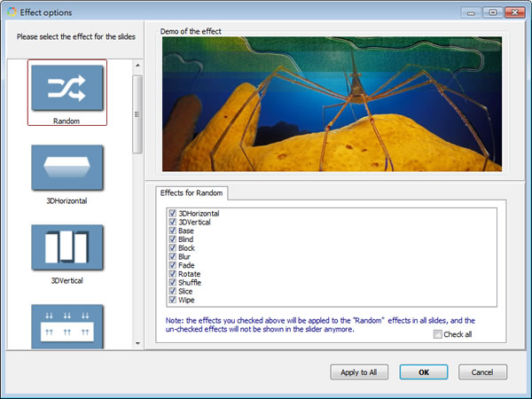Disable the Block effect checkbox

[x=172, y=247]
